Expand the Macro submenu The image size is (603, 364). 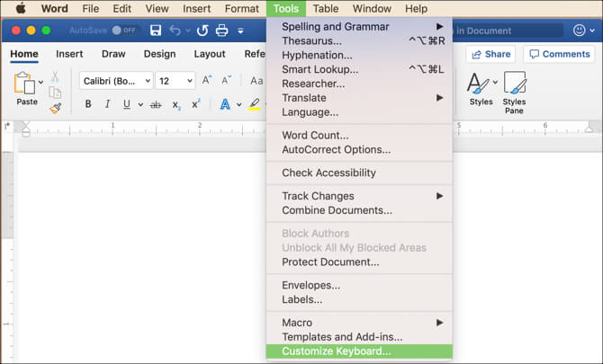(359, 323)
